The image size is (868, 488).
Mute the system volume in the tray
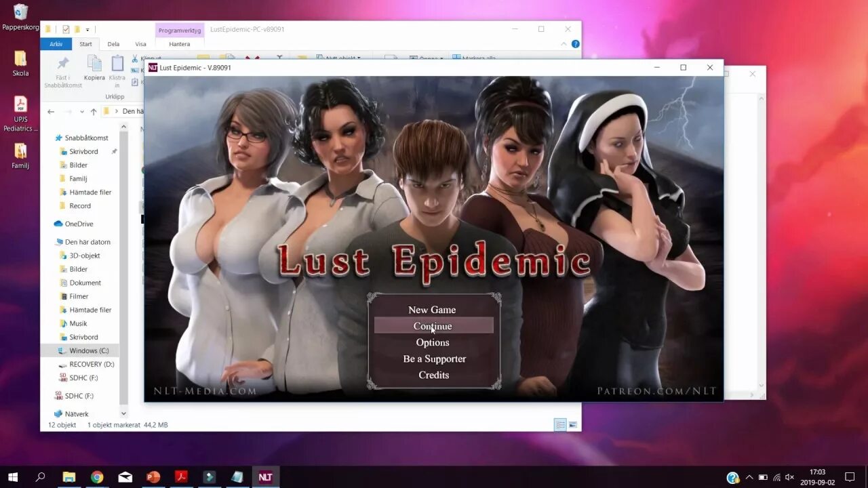[x=791, y=476]
